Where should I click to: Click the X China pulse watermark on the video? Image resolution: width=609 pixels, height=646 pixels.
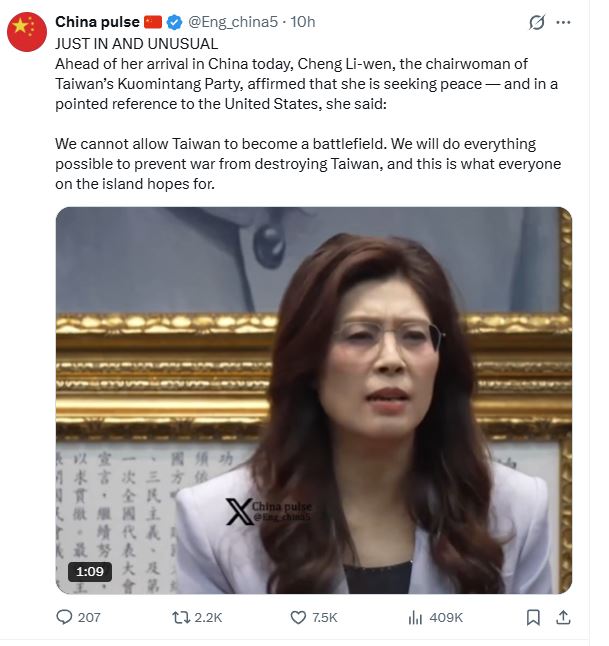(x=269, y=511)
